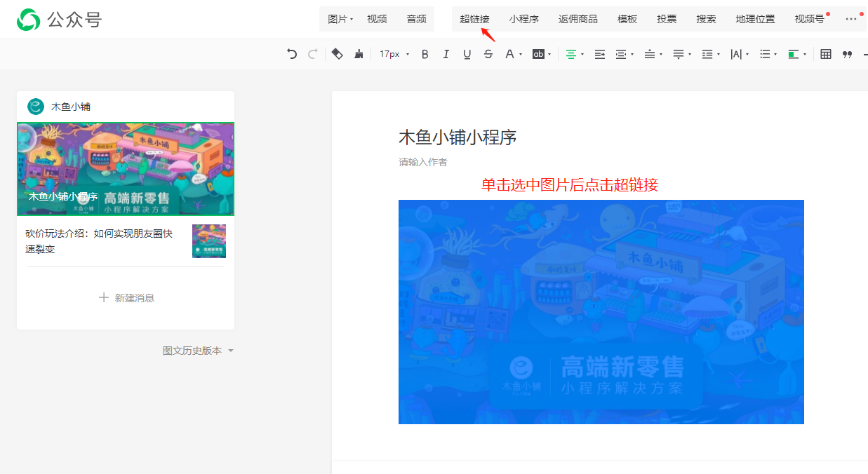
Task: Insert a table
Action: pos(826,54)
